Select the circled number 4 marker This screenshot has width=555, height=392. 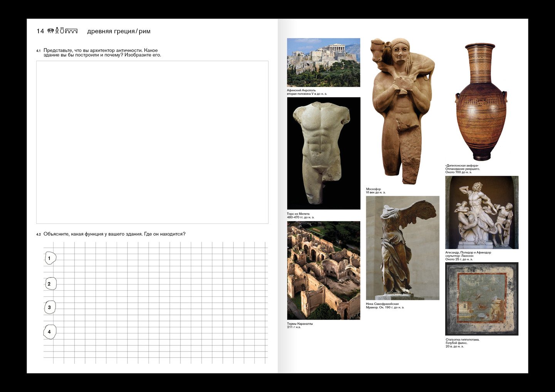(x=50, y=331)
